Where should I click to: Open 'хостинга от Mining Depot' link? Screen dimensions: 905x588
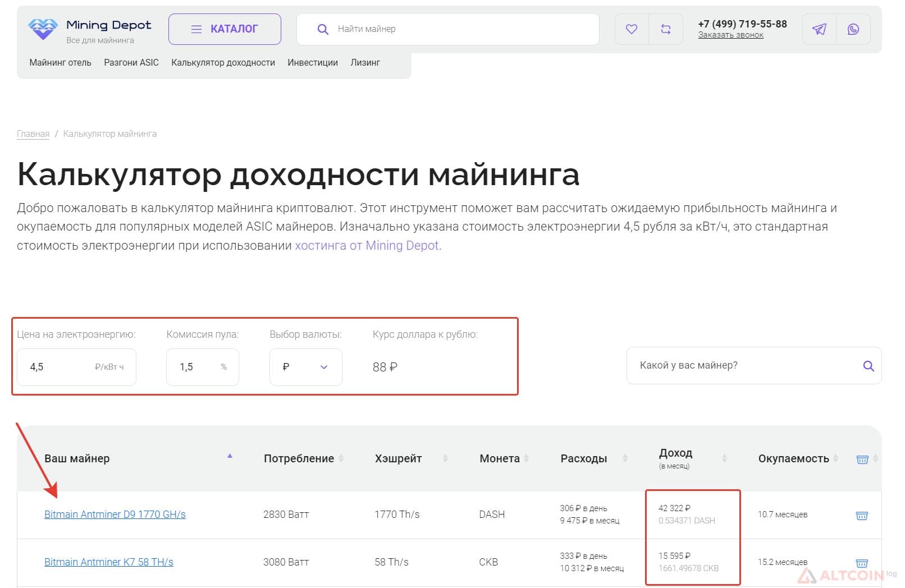pos(367,246)
